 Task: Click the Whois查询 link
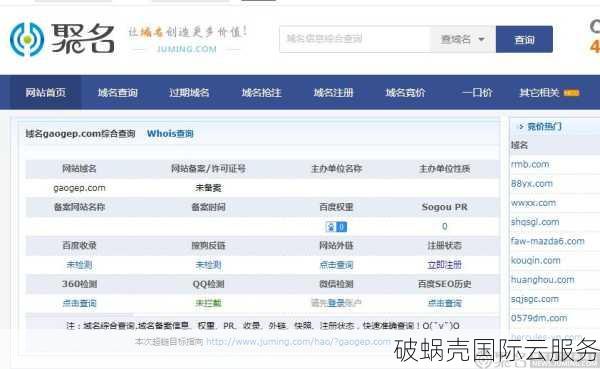[170, 134]
